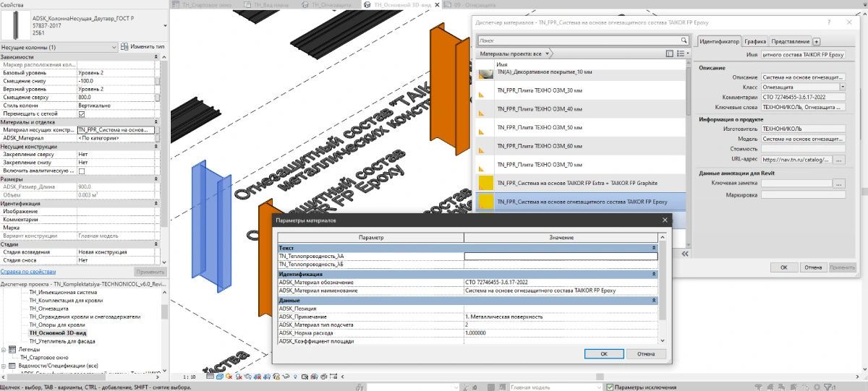Toggle the Включить аналитическую checkbox
868x391 pixels.
coord(81,171)
